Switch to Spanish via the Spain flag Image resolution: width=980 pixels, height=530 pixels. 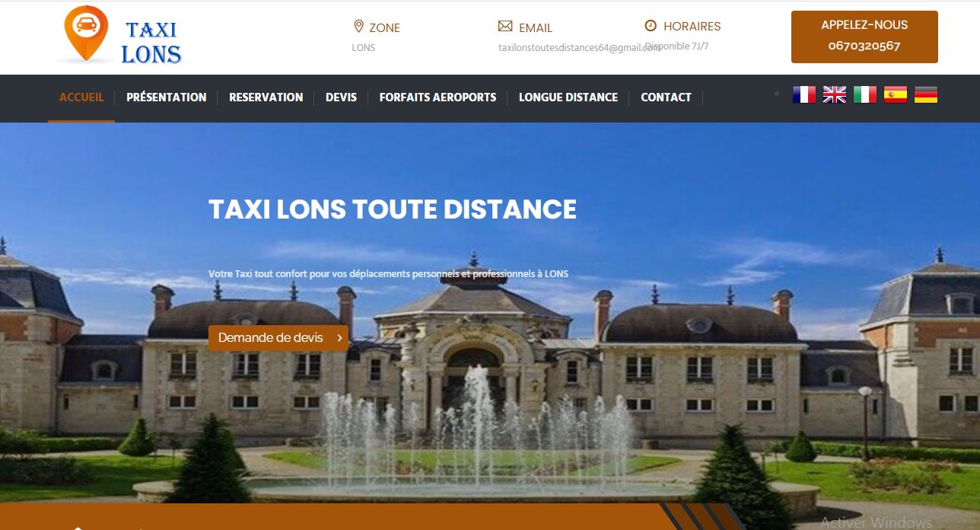tap(895, 95)
